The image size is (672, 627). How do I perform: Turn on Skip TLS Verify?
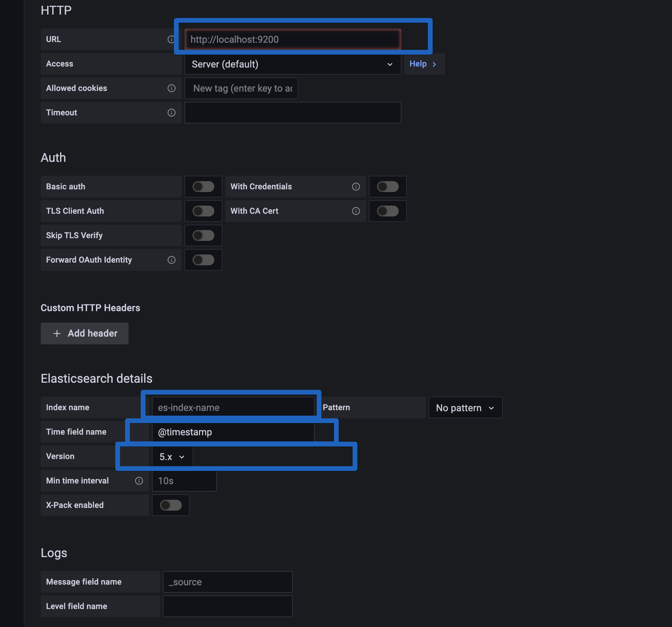point(203,235)
